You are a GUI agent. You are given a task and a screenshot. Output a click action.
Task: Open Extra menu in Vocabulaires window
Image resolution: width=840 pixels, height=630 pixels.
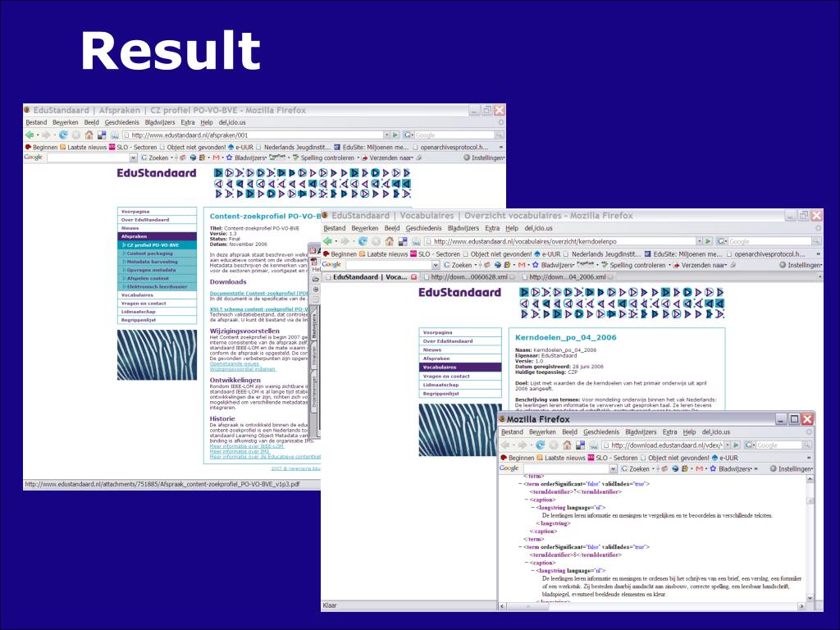coord(492,228)
